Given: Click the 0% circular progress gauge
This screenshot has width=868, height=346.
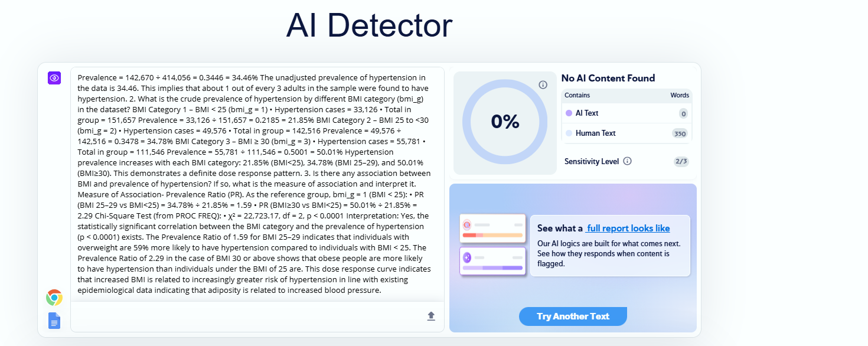Looking at the screenshot, I should [x=505, y=122].
